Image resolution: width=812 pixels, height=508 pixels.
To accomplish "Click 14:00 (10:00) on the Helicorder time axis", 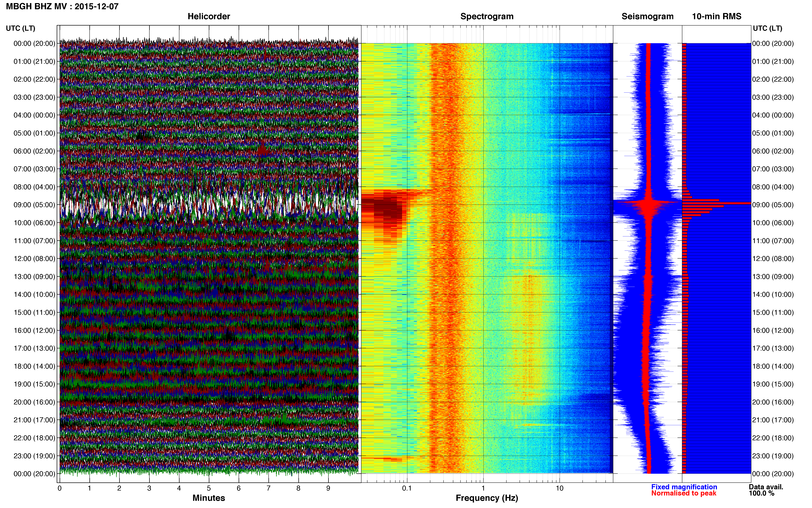I will [x=34, y=295].
